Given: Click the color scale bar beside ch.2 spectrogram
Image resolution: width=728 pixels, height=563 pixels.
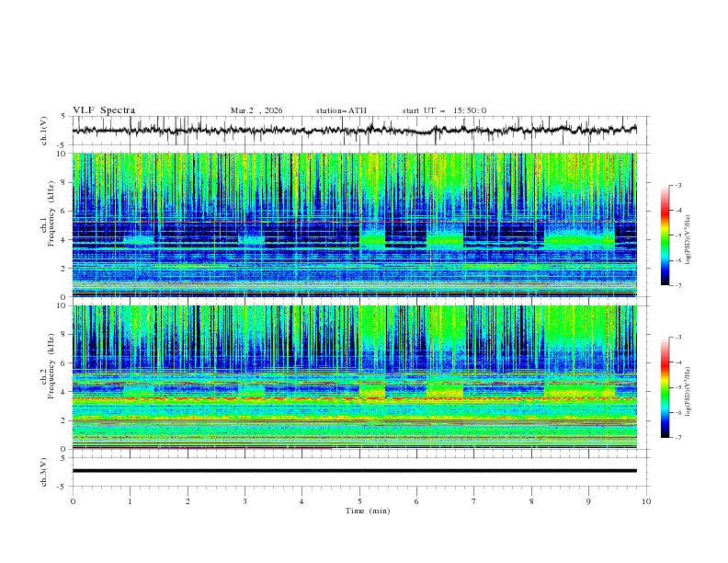Looking at the screenshot, I should 665,387.
